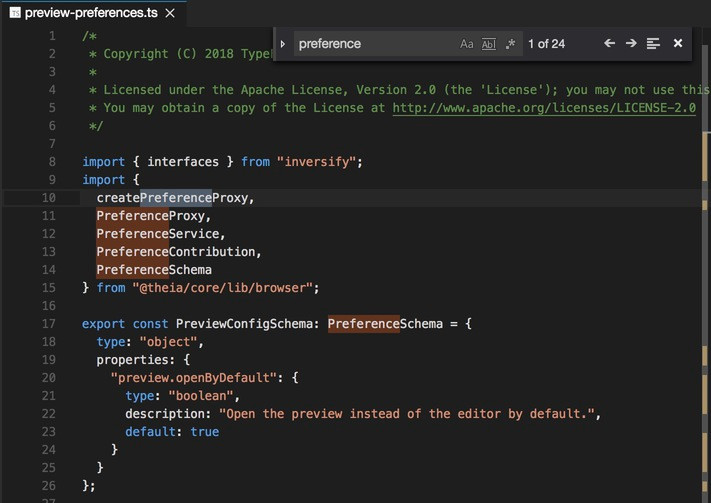Close the preview-preferences.ts tab
The height and width of the screenshot is (503, 711).
click(x=170, y=13)
